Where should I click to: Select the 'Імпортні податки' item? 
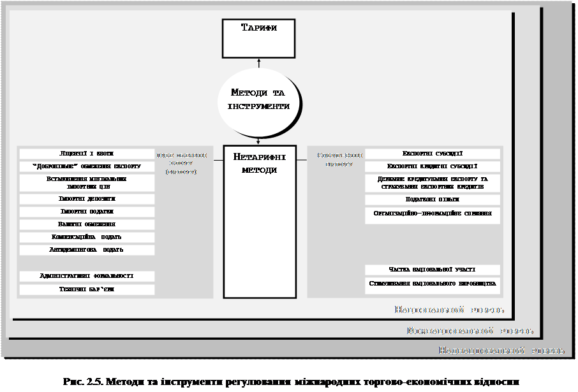tap(87, 212)
